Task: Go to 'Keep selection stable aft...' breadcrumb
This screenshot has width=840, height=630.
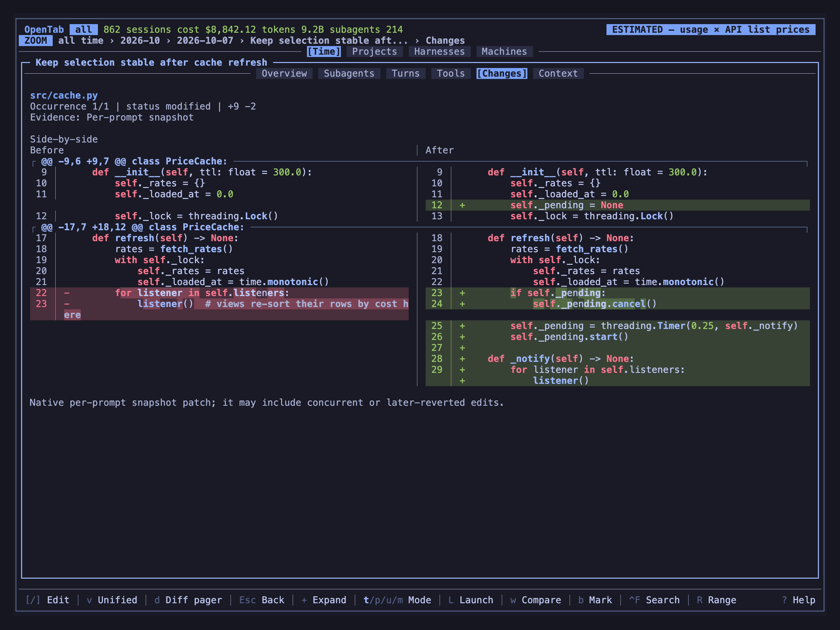Action: pyautogui.click(x=329, y=41)
